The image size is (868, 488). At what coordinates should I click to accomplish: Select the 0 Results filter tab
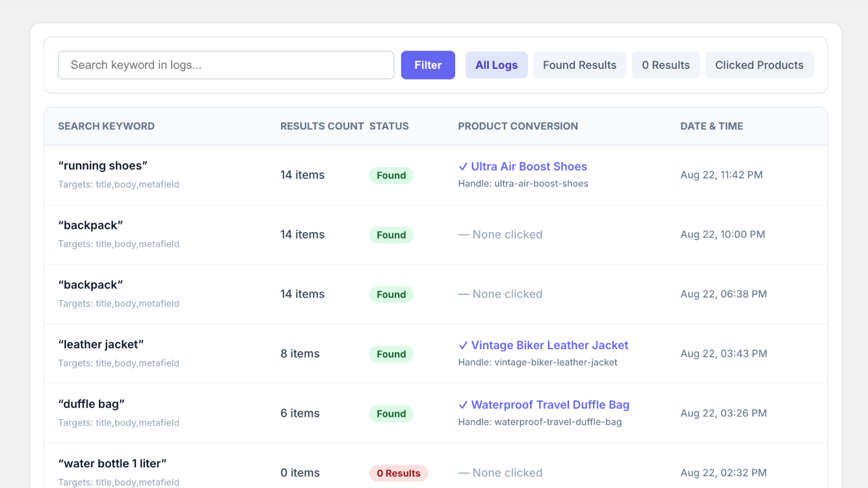coord(666,65)
